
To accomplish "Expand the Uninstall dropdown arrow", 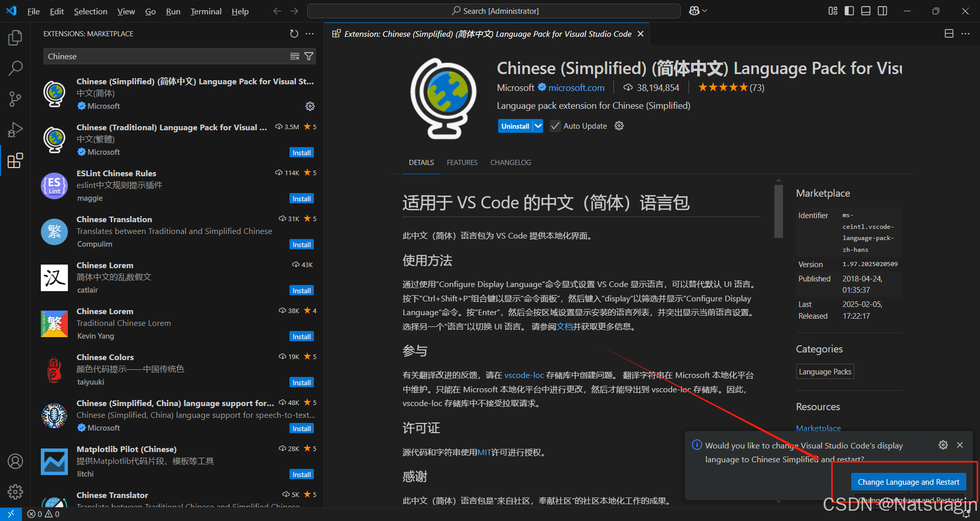I will [x=538, y=126].
